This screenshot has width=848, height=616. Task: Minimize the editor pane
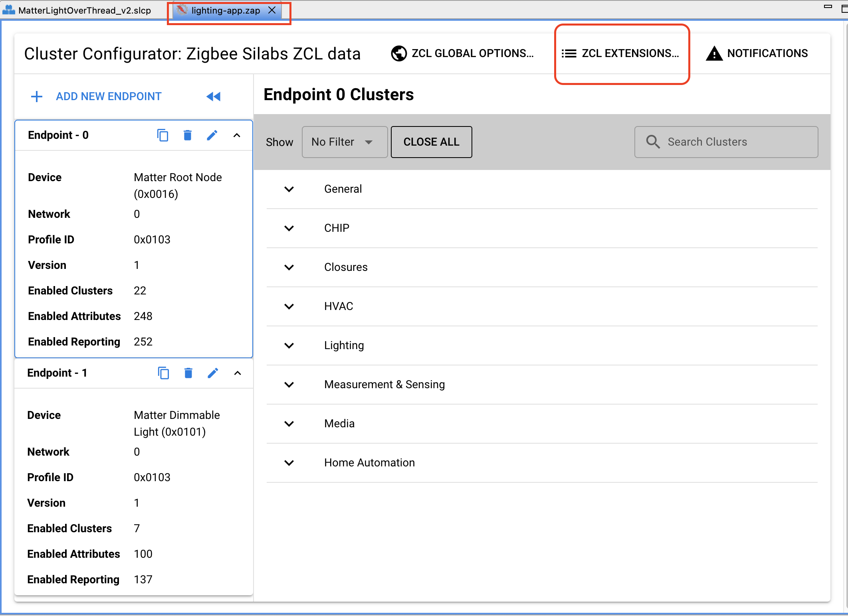828,6
